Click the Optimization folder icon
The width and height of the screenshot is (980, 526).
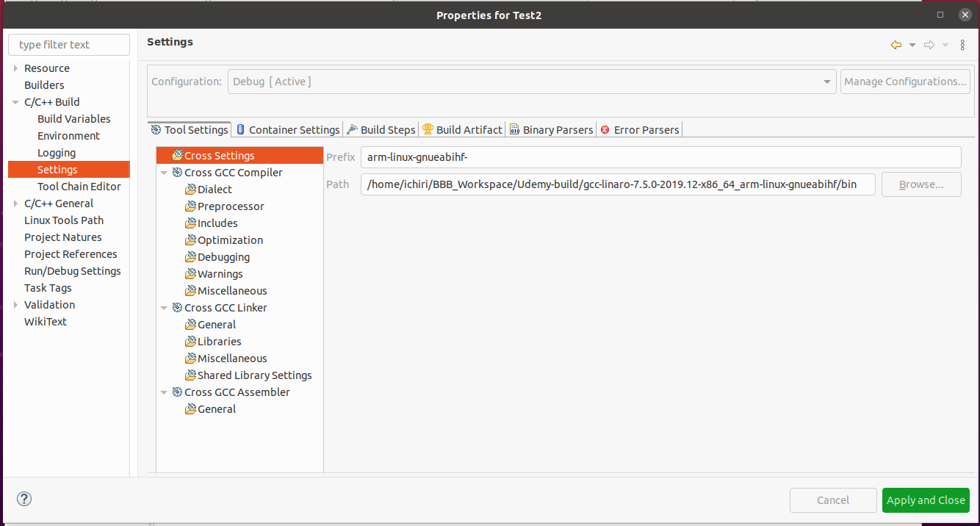[190, 240]
